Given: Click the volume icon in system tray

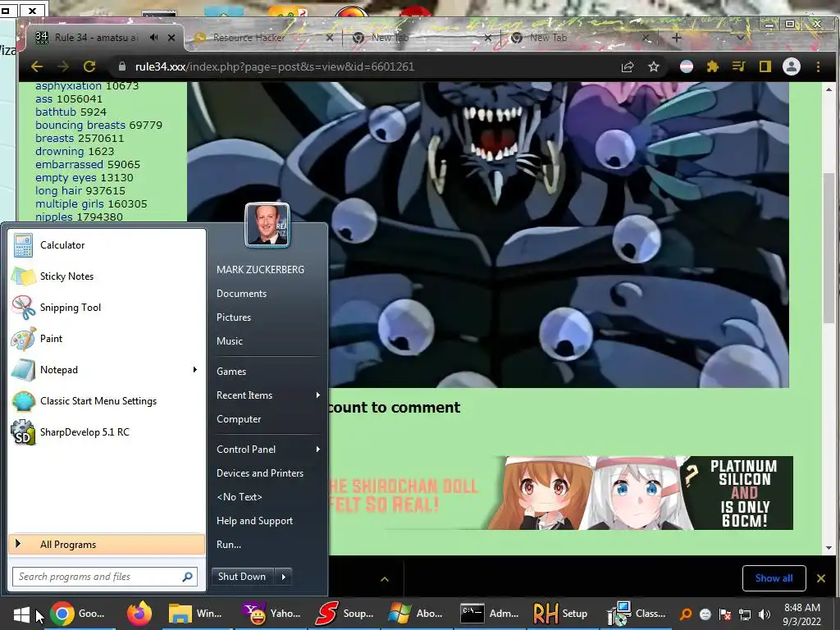Looking at the screenshot, I should [764, 614].
